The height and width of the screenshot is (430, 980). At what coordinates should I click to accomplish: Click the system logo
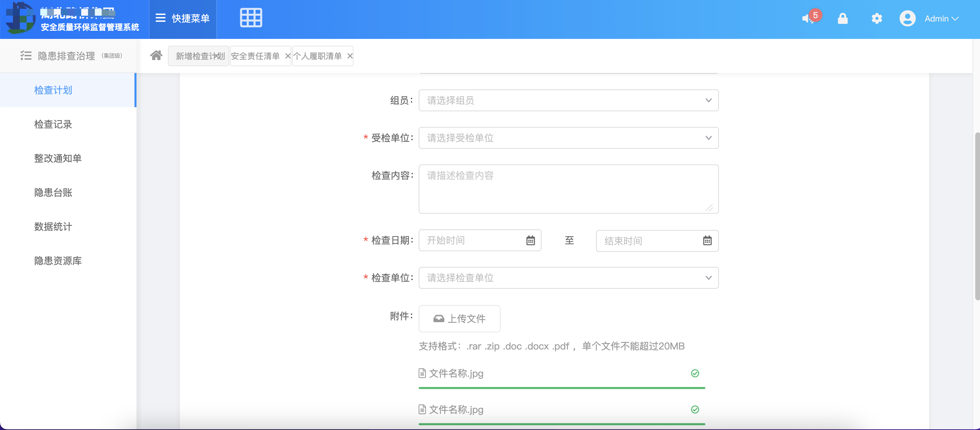[x=20, y=18]
